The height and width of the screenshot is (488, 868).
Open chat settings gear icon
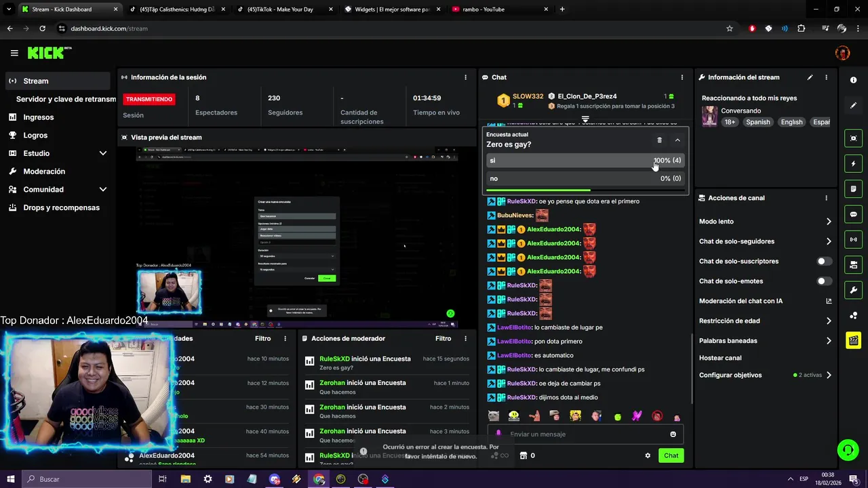648,455
